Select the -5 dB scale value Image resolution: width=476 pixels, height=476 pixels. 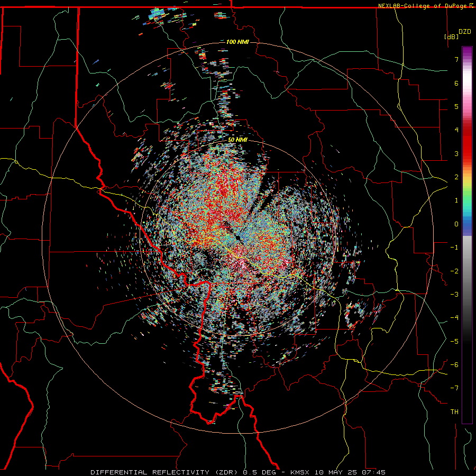point(454,341)
